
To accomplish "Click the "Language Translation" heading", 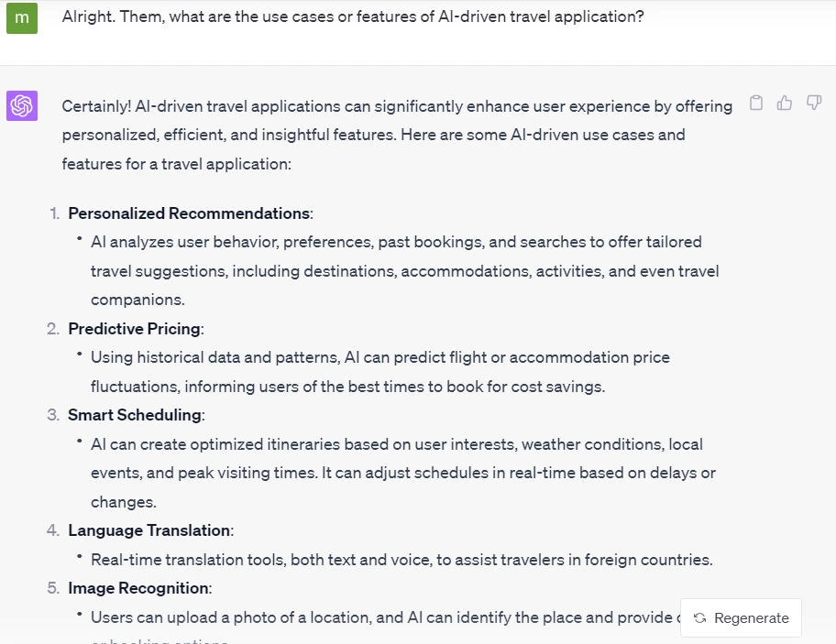I will pyautogui.click(x=149, y=530).
